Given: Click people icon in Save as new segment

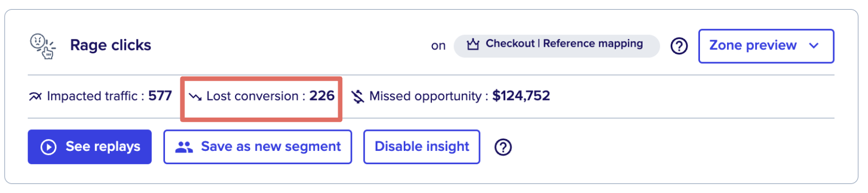Looking at the screenshot, I should [184, 147].
